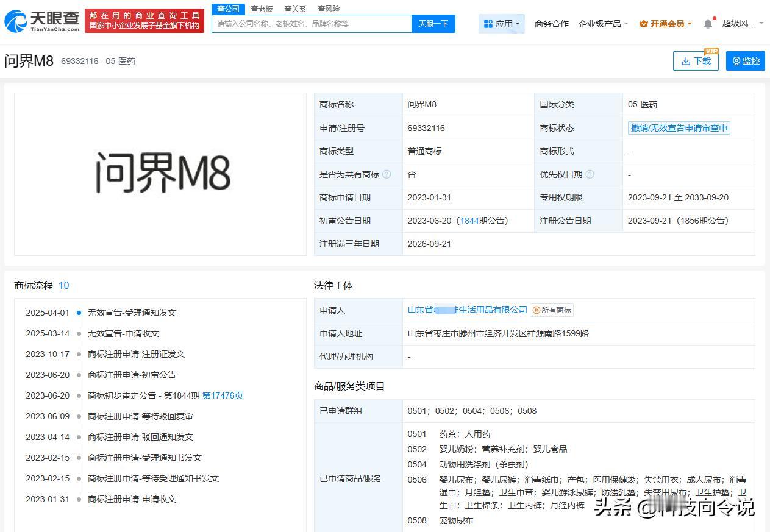The image size is (770, 532).
Task: Click the 2023-09-21 至 2033-09-20 period value
Action: coord(678,197)
